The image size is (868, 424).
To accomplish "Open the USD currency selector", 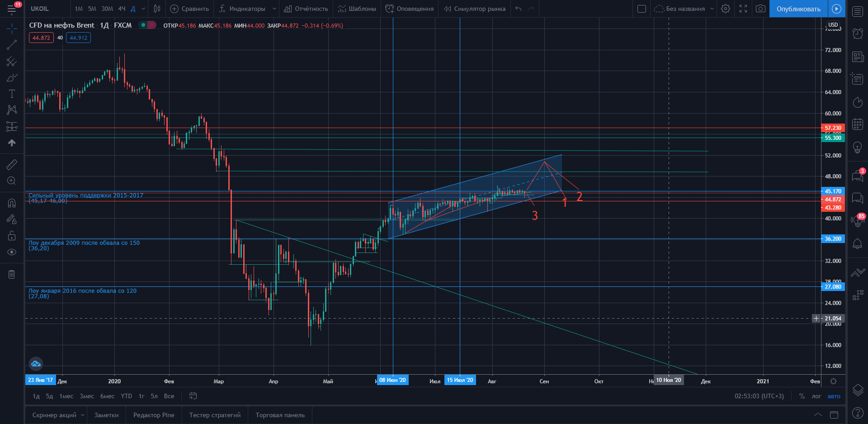I will [833, 24].
